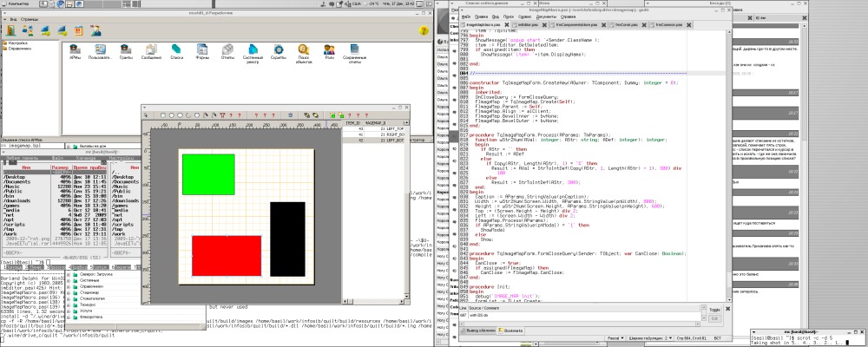Click the -24°C weather applet in top panel
Image resolution: width=868 pixels, height=347 pixels.
[x=373, y=3]
